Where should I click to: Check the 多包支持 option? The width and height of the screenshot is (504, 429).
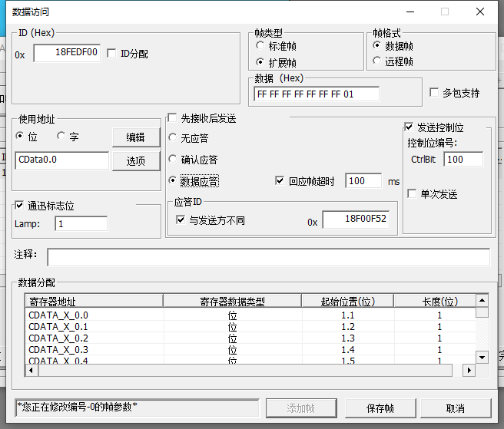(x=435, y=93)
